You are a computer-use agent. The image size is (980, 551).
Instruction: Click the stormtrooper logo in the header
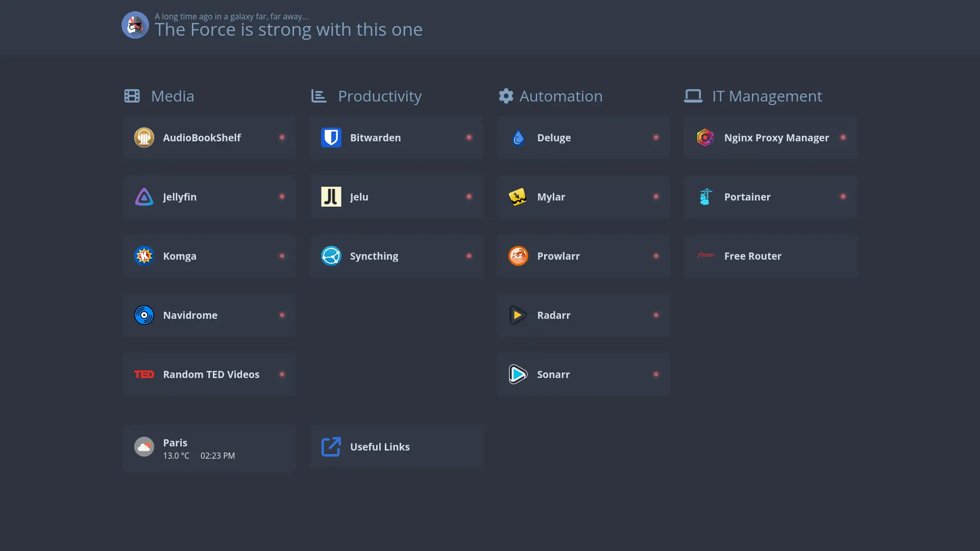click(134, 25)
